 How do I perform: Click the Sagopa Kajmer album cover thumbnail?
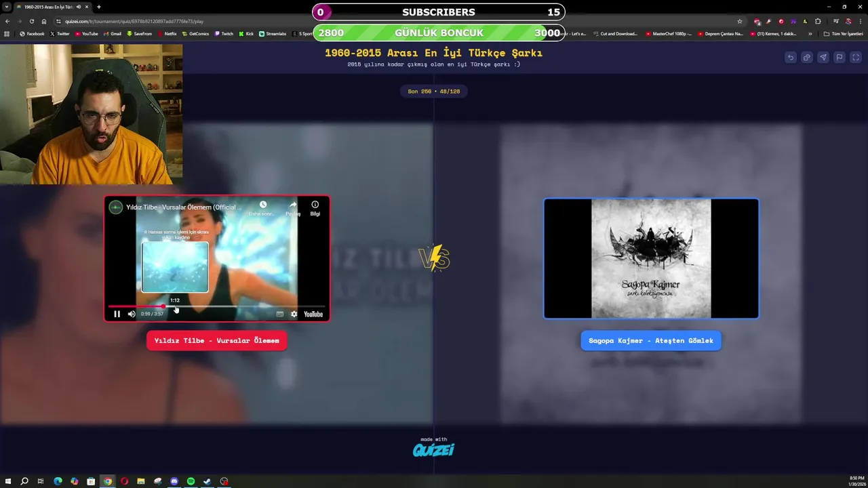coord(651,258)
